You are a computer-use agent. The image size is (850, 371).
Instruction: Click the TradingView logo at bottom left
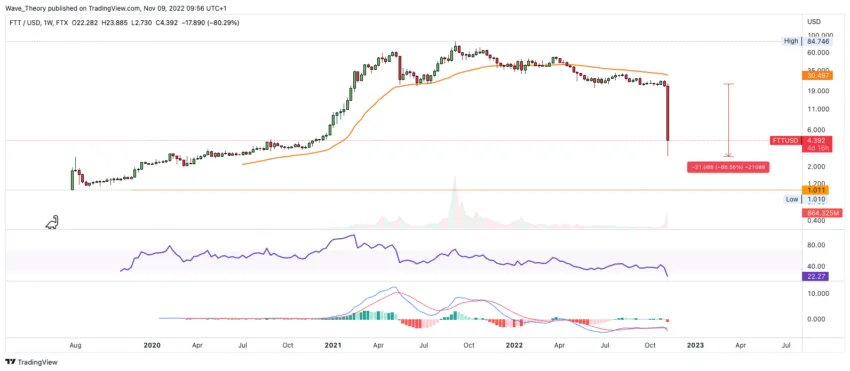click(x=31, y=362)
